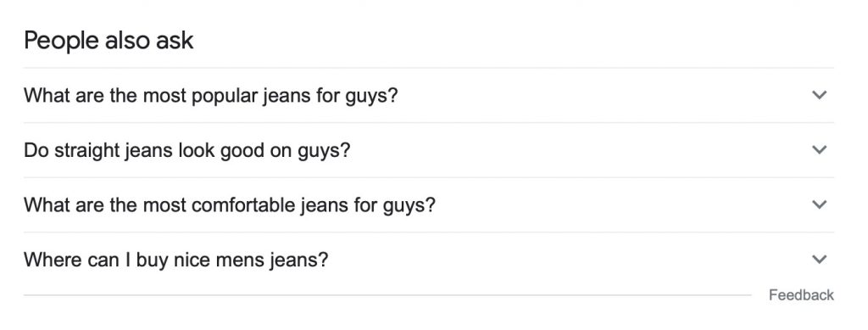Expand 'What are the most popular jeans for guys?'
This screenshot has height=330, width=868.
point(428,95)
